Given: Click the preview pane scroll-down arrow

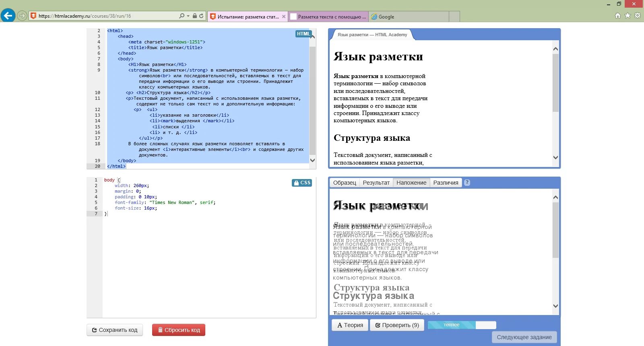Looking at the screenshot, I should pyautogui.click(x=555, y=158).
